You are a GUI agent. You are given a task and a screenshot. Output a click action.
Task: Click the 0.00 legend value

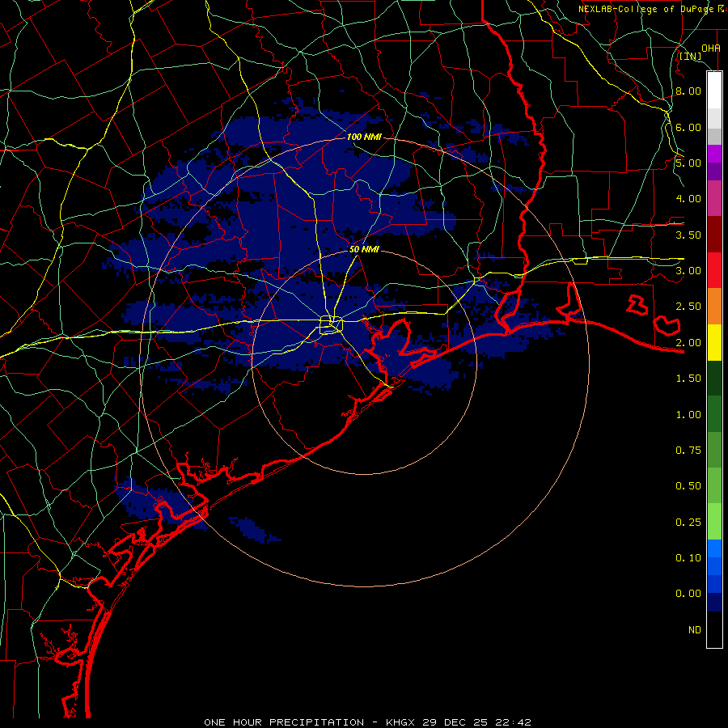[688, 594]
